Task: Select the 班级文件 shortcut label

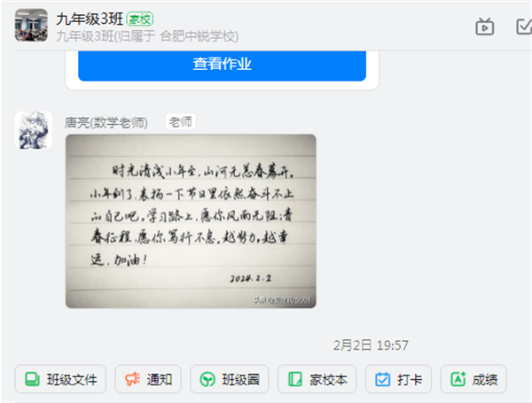Action: [x=72, y=380]
